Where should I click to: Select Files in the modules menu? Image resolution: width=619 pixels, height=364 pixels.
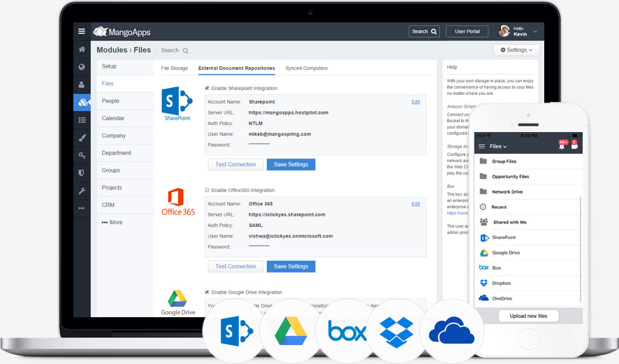click(125, 84)
